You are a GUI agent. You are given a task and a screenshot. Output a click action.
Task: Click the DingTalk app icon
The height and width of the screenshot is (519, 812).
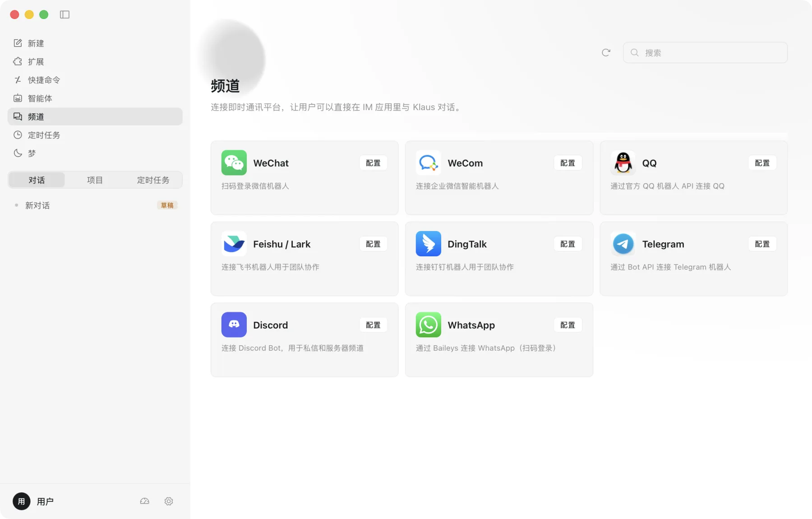click(x=428, y=244)
